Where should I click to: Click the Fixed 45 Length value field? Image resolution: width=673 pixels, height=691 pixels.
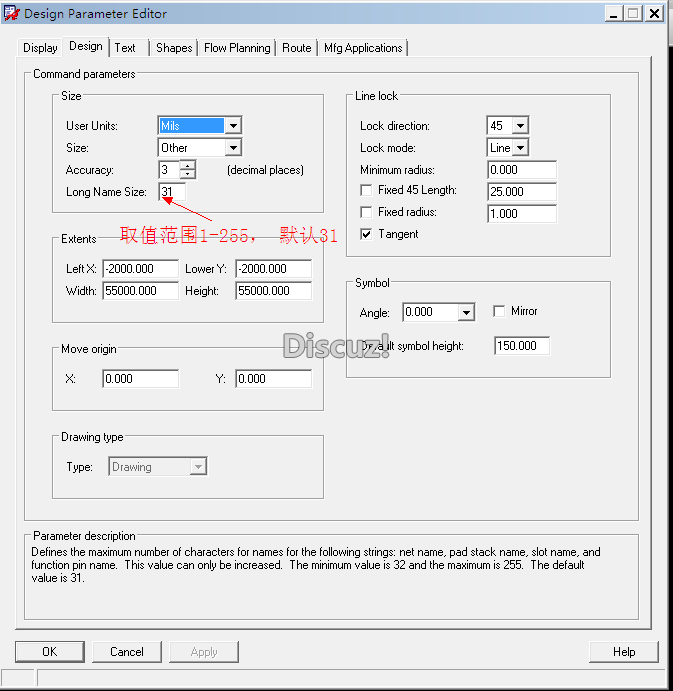click(522, 192)
